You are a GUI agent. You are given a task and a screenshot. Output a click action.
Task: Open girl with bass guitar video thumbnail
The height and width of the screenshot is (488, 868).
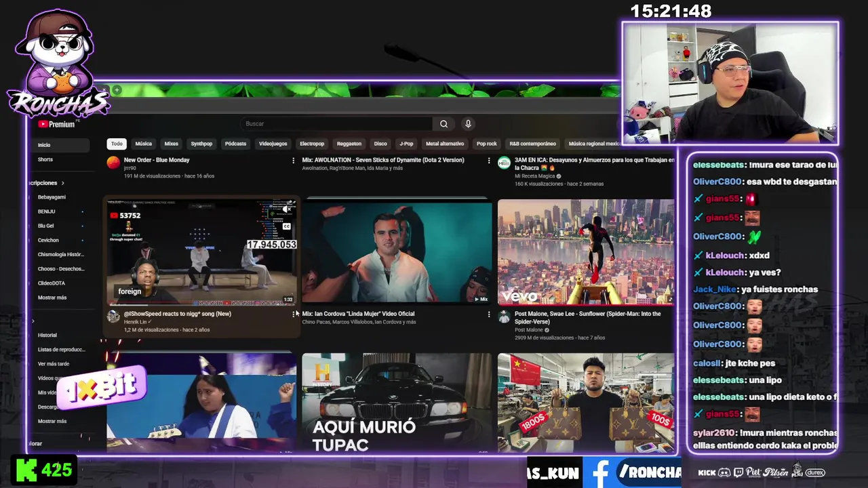pos(201,402)
